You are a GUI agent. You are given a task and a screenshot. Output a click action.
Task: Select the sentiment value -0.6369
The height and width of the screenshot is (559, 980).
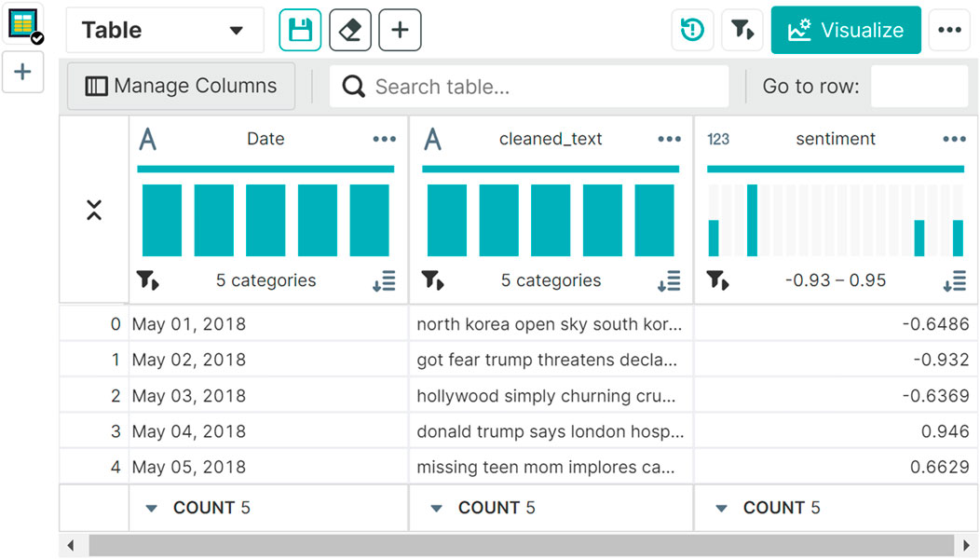(836, 396)
